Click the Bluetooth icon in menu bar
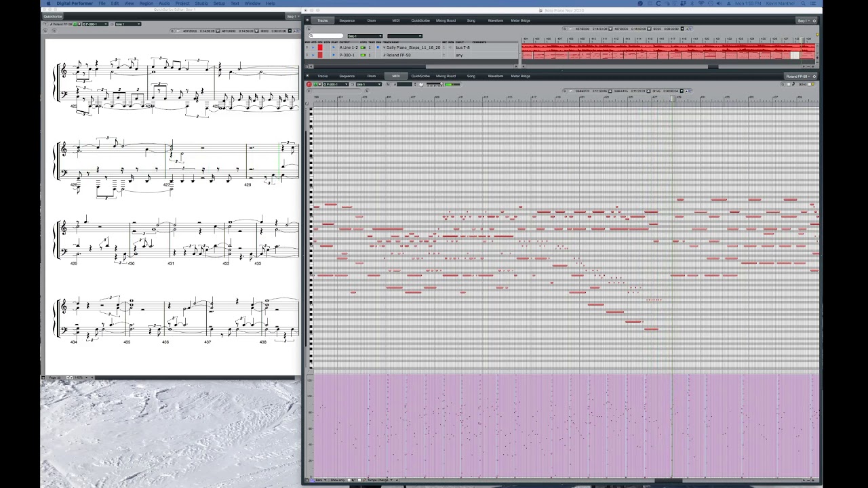The height and width of the screenshot is (488, 868). pyautogui.click(x=692, y=3)
